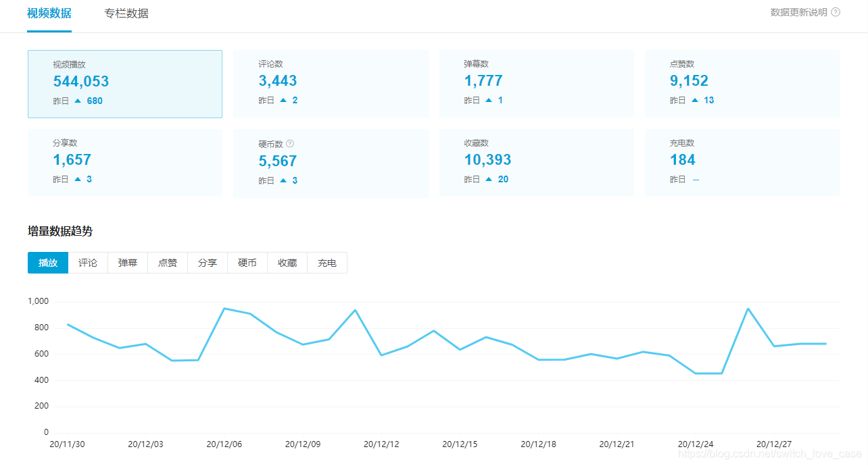Click the up arrow in the 分享数 card
Image resolution: width=868 pixels, height=466 pixels.
[x=78, y=180]
